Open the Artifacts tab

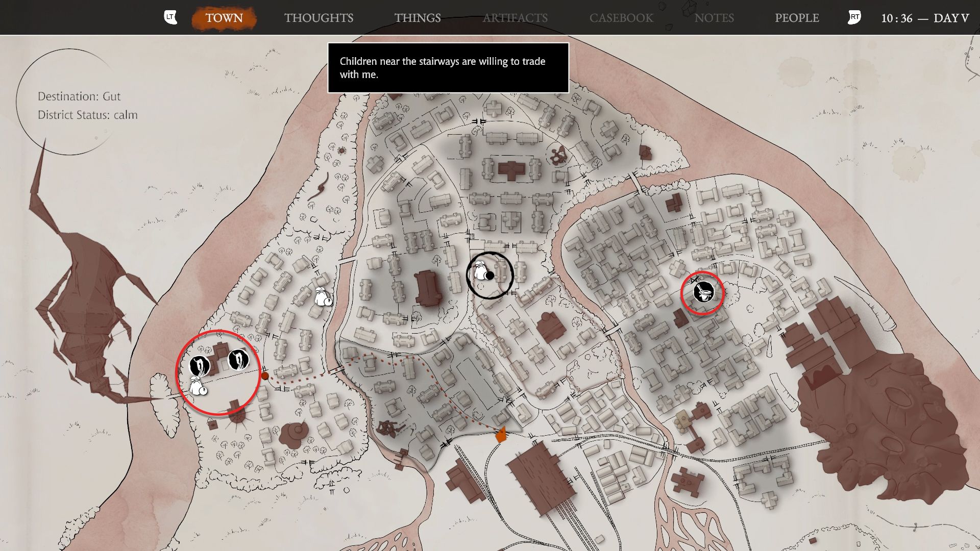[x=514, y=18]
